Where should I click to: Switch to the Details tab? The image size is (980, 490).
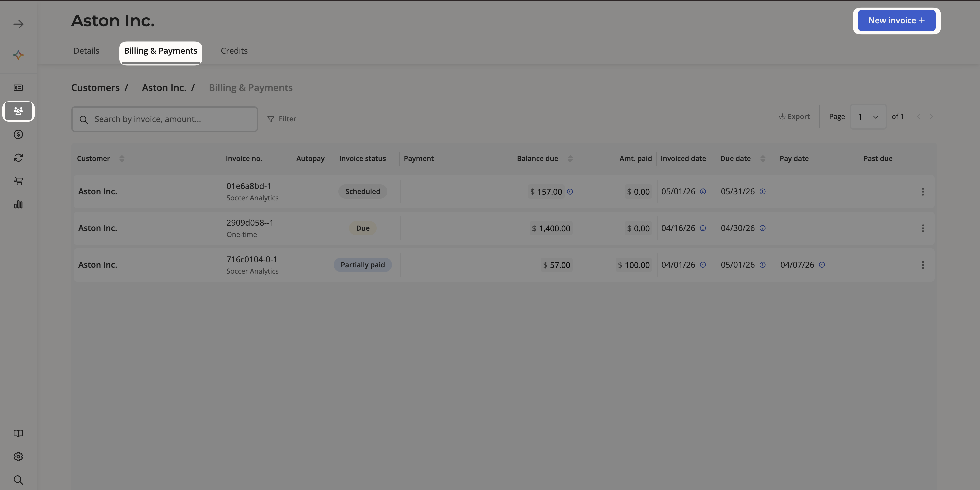click(x=86, y=50)
